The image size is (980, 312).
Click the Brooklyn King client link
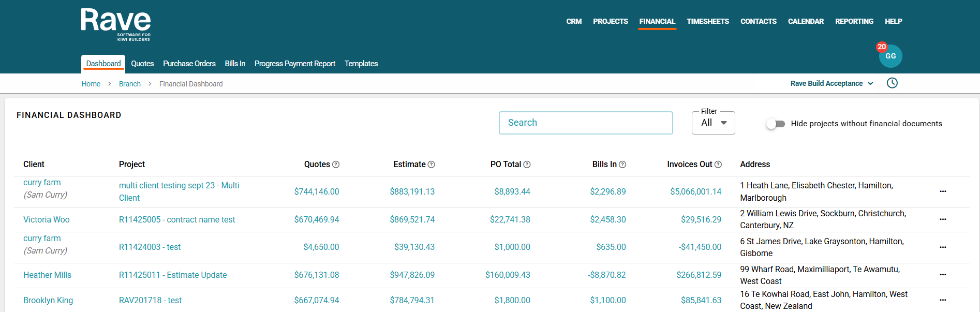coord(48,300)
